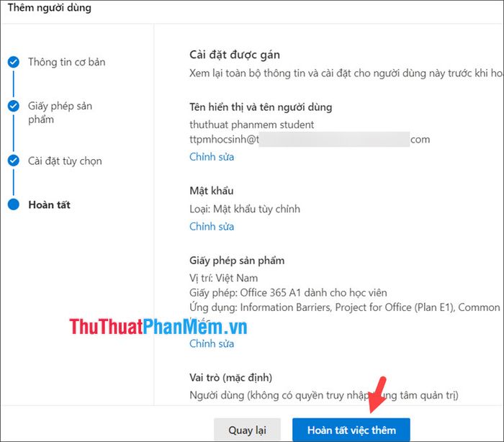Image resolution: width=504 pixels, height=442 pixels.
Task: Edit product license via Chỉnh sửa link
Action: (212, 343)
